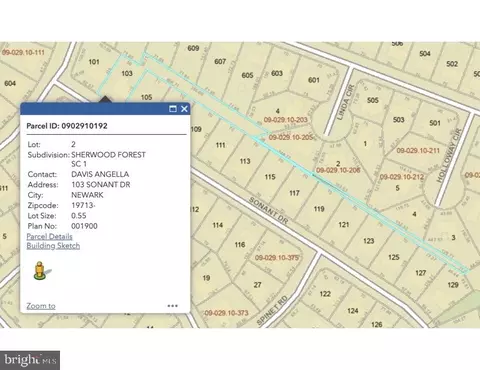Select parcel 113 on the map
This screenshot has width=480, height=370.
tap(245, 161)
